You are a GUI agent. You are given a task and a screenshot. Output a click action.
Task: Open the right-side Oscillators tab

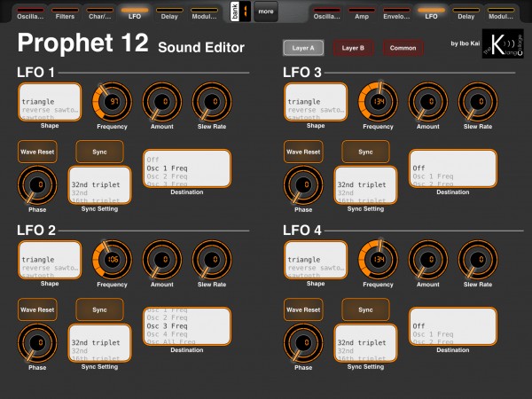pos(326,13)
